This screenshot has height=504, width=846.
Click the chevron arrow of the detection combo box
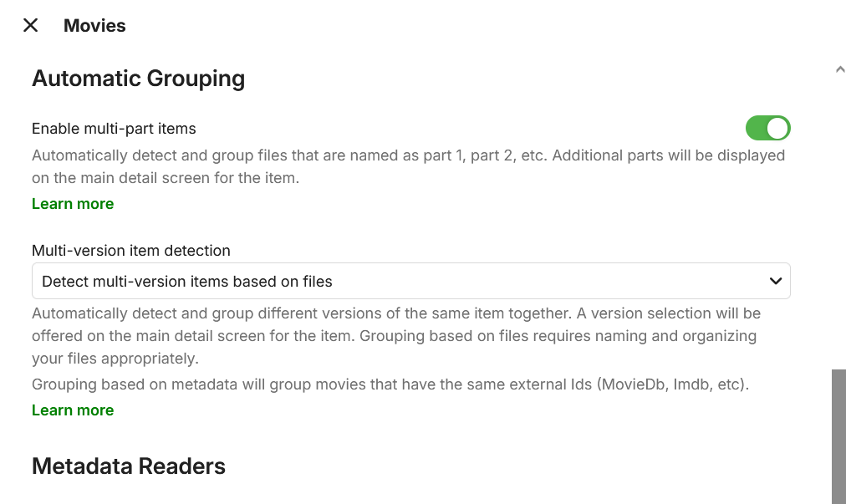(776, 282)
